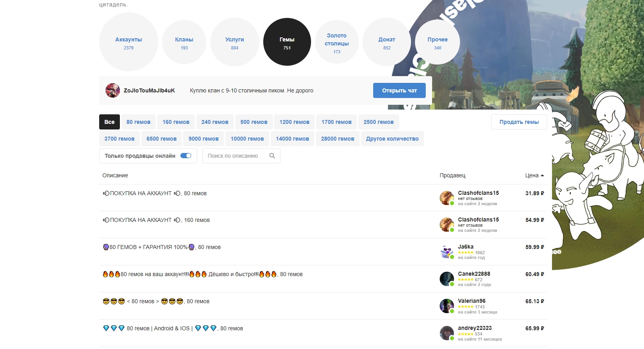
Task: Click Clashofclans15 avatar in first listing
Action: pyautogui.click(x=446, y=198)
